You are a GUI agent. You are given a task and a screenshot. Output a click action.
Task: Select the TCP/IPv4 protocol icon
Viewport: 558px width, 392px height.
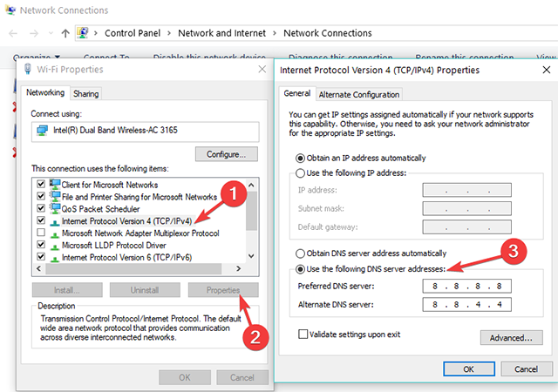pos(55,223)
